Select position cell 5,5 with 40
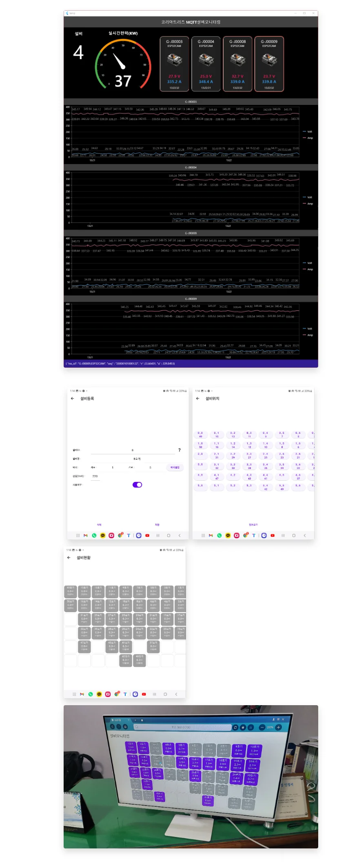Screen dimensions: 359x868 pos(282,487)
